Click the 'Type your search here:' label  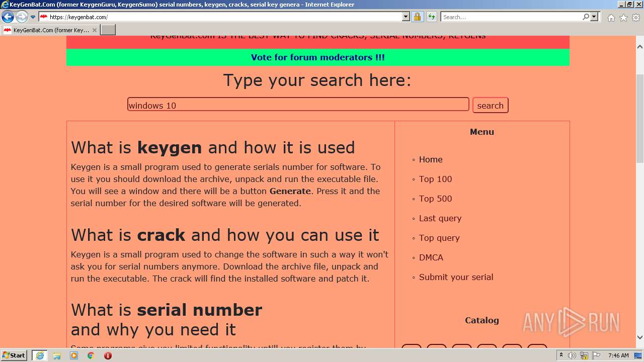pos(317,80)
